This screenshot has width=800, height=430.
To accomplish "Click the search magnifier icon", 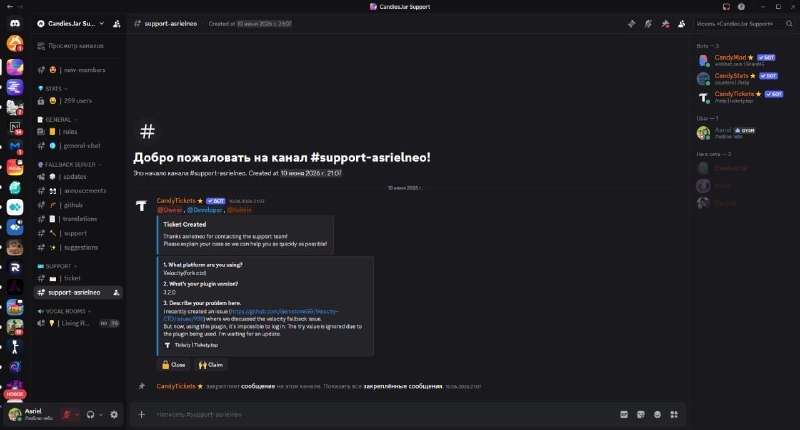I will pos(789,23).
